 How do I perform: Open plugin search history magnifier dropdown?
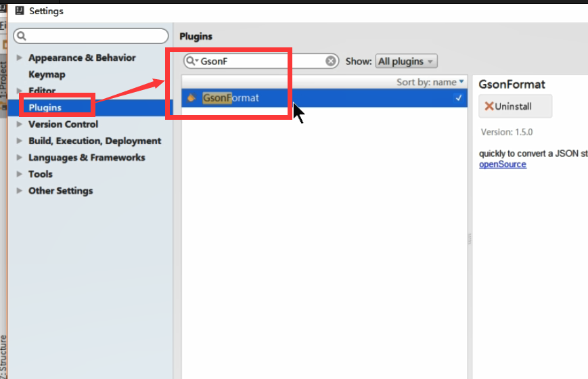(192, 61)
